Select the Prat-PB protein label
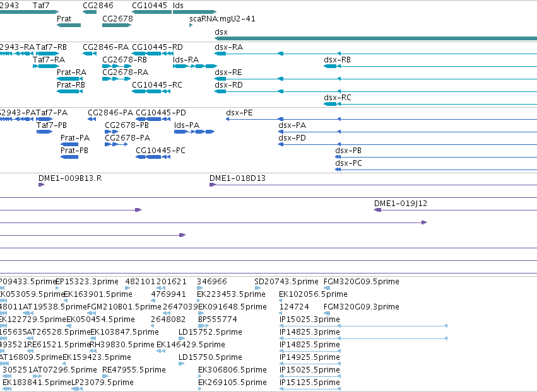537x392 pixels. click(x=74, y=151)
